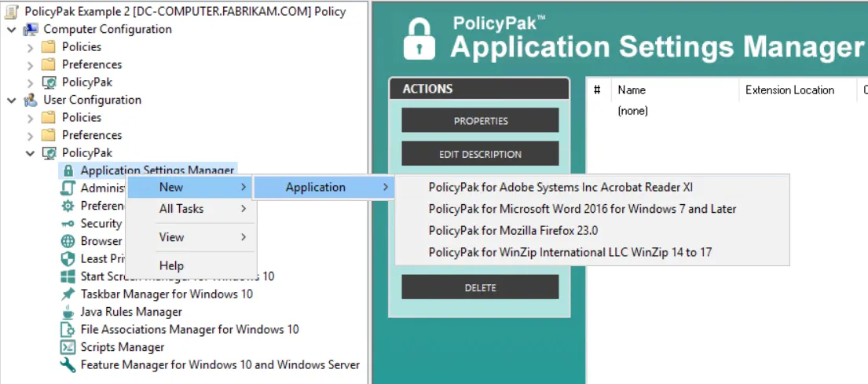The width and height of the screenshot is (868, 384).
Task: Click the Preferences folder icon under Computer Configuration
Action: coord(49,64)
